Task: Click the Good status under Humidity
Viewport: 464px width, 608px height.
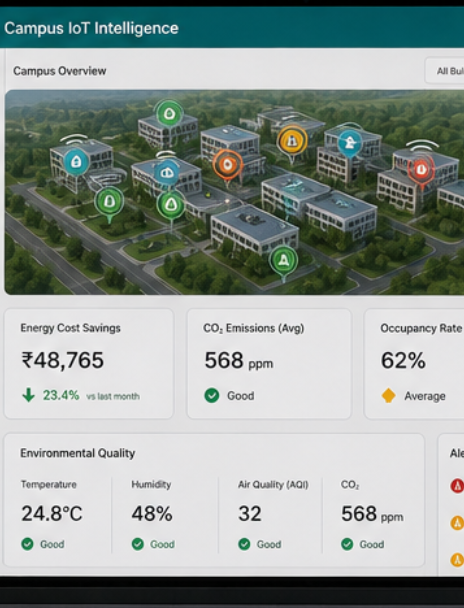Action: click(x=162, y=544)
